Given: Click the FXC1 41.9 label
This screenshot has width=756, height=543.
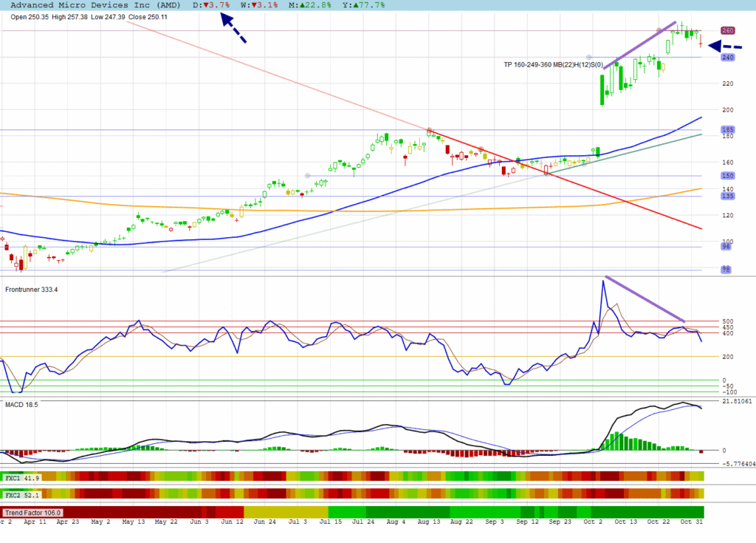Looking at the screenshot, I should (x=23, y=478).
